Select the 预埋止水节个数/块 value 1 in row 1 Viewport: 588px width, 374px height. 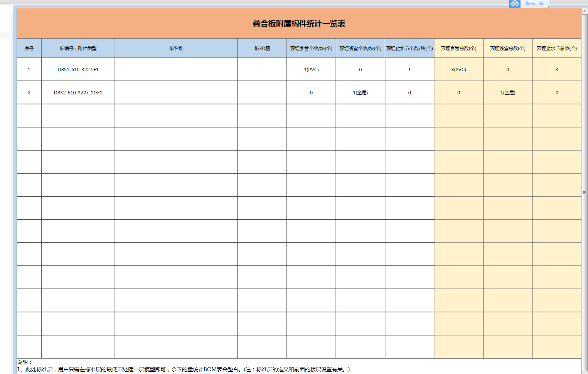point(409,69)
